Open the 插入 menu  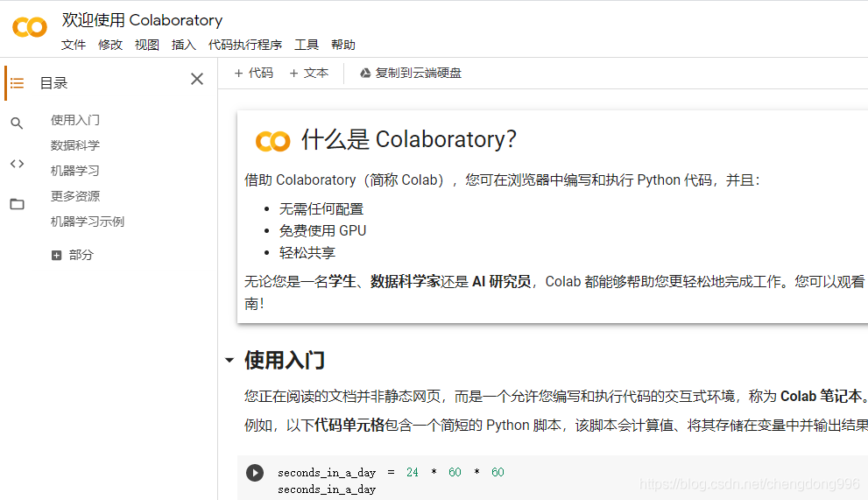[x=184, y=45]
